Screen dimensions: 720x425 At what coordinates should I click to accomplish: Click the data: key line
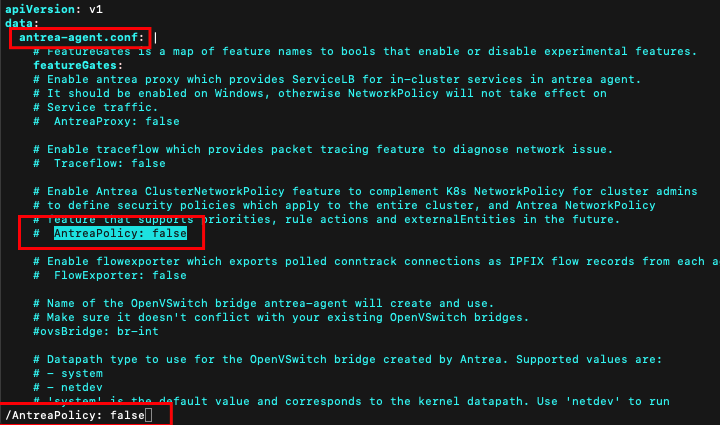22,23
